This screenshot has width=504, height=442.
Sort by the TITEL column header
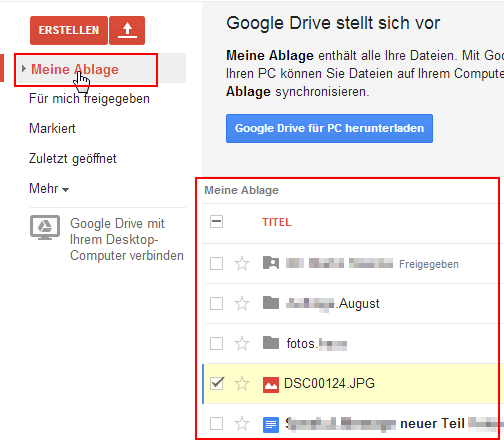click(x=277, y=222)
